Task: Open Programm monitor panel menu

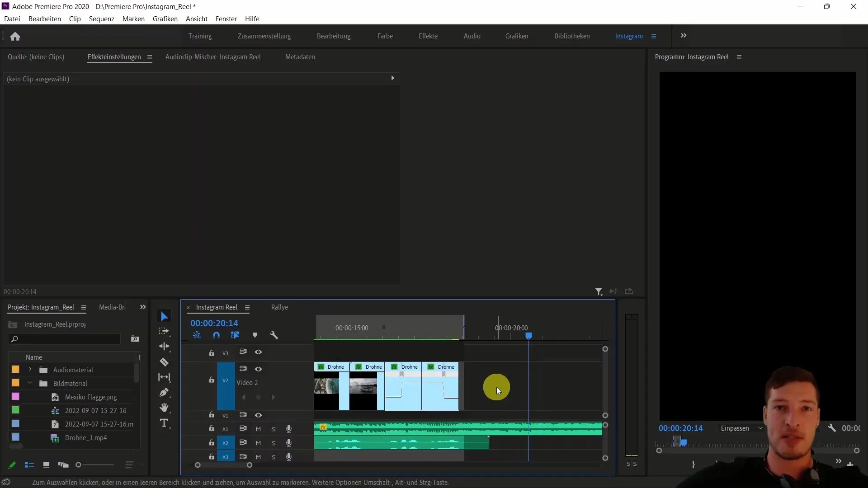Action: [739, 57]
